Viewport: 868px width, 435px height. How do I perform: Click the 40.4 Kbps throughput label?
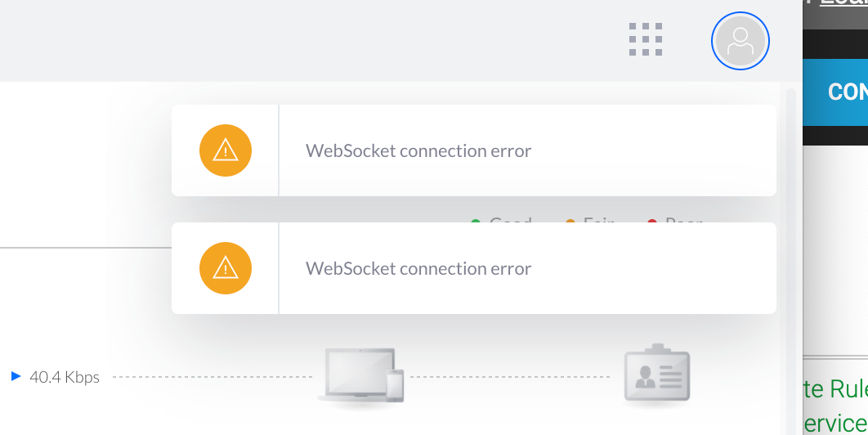(65, 378)
